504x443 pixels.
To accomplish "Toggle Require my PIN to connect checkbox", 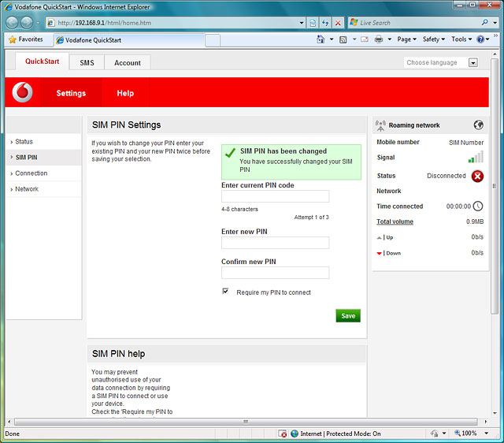I will pos(226,292).
